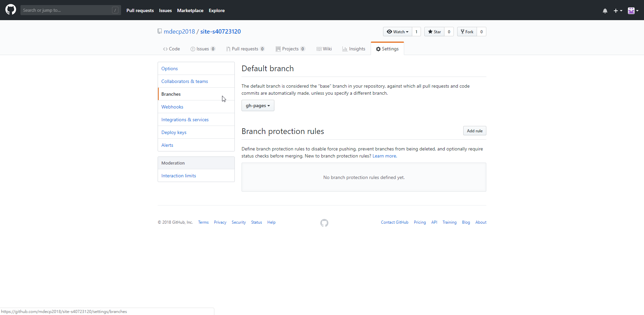Click the GitHub mark icon in the footer
The image size is (644, 315).
click(324, 223)
